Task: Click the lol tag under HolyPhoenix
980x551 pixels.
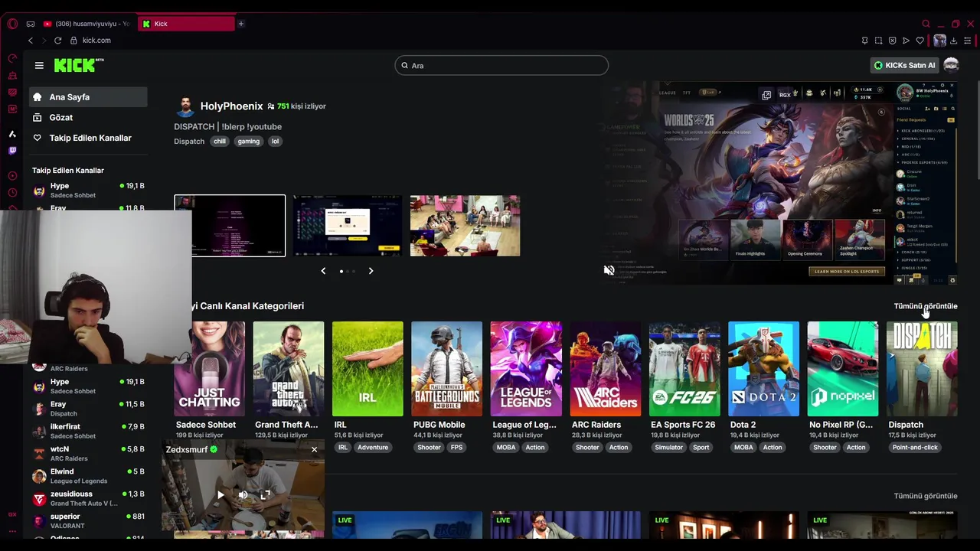Action: click(275, 141)
